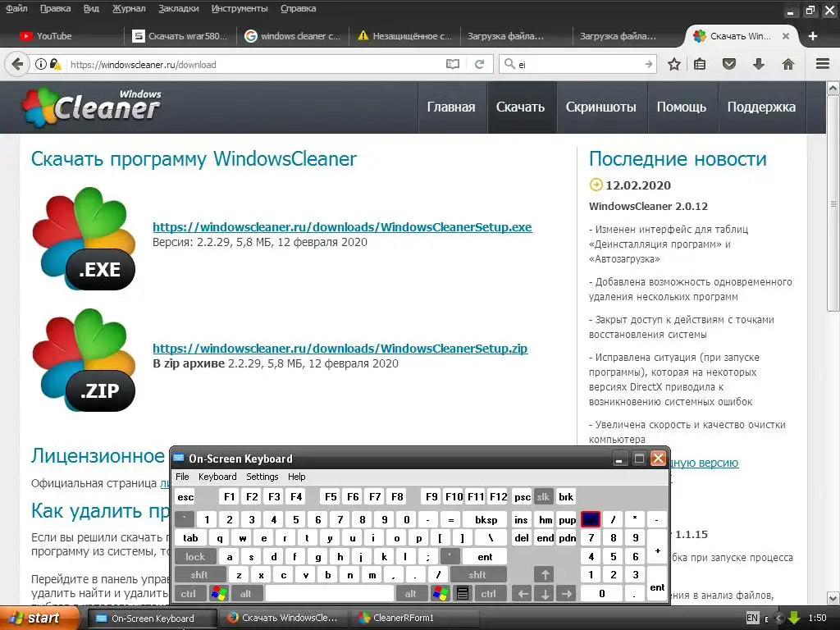Open the Инструменты menu
Screen dimensions: 840x630
click(240, 8)
